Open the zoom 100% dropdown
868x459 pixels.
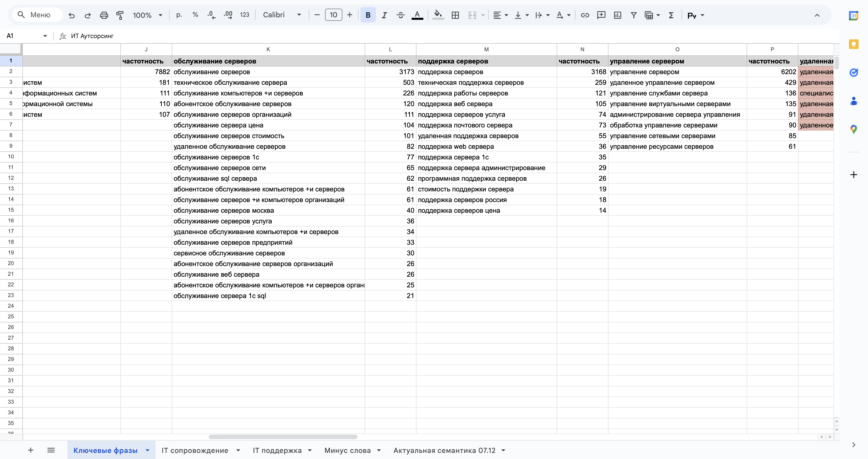point(148,15)
